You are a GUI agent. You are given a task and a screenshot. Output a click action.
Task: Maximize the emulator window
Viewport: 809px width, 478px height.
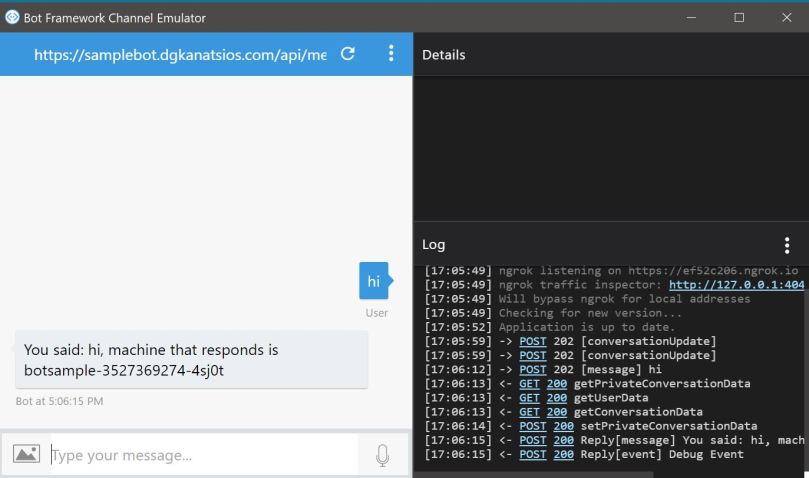(739, 17)
